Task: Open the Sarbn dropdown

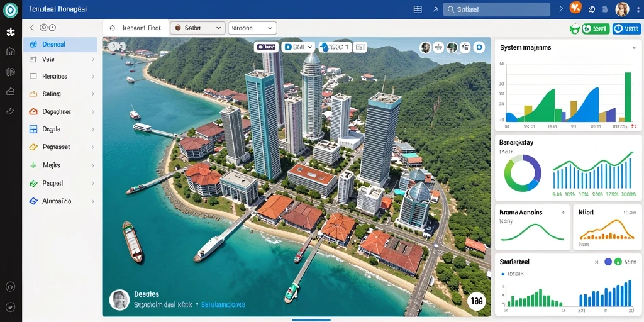Action: pos(197,28)
